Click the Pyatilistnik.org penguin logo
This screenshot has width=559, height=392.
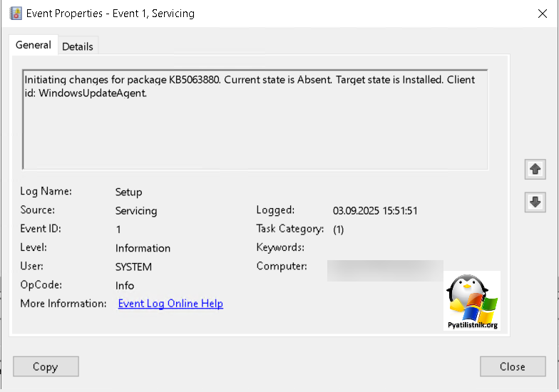tap(471, 301)
